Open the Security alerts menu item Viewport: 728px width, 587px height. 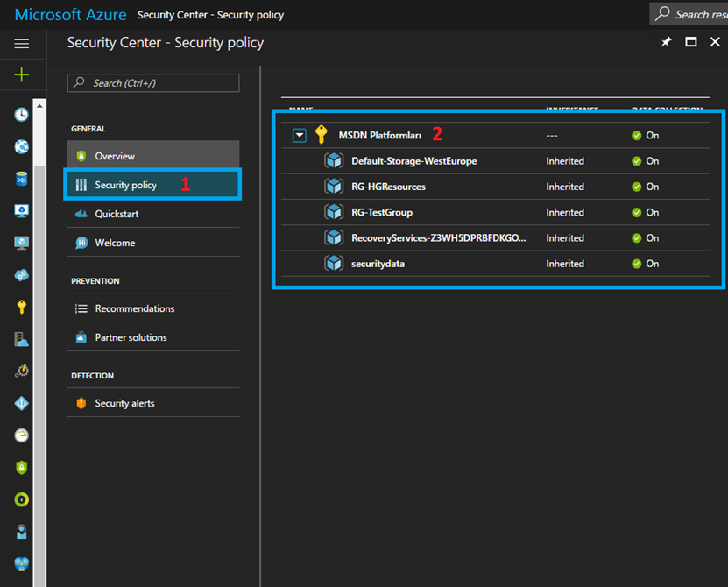click(153, 403)
